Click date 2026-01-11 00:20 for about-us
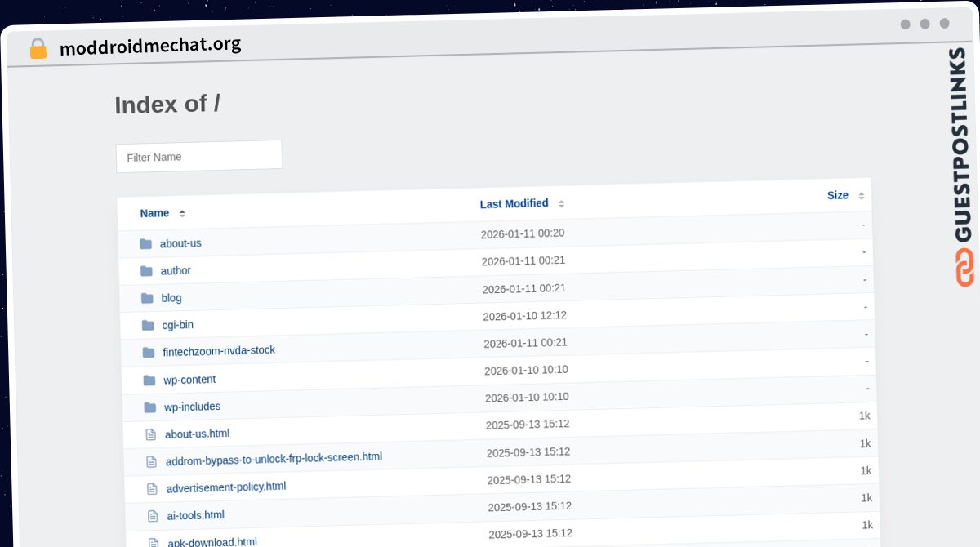This screenshot has height=547, width=980. point(523,233)
